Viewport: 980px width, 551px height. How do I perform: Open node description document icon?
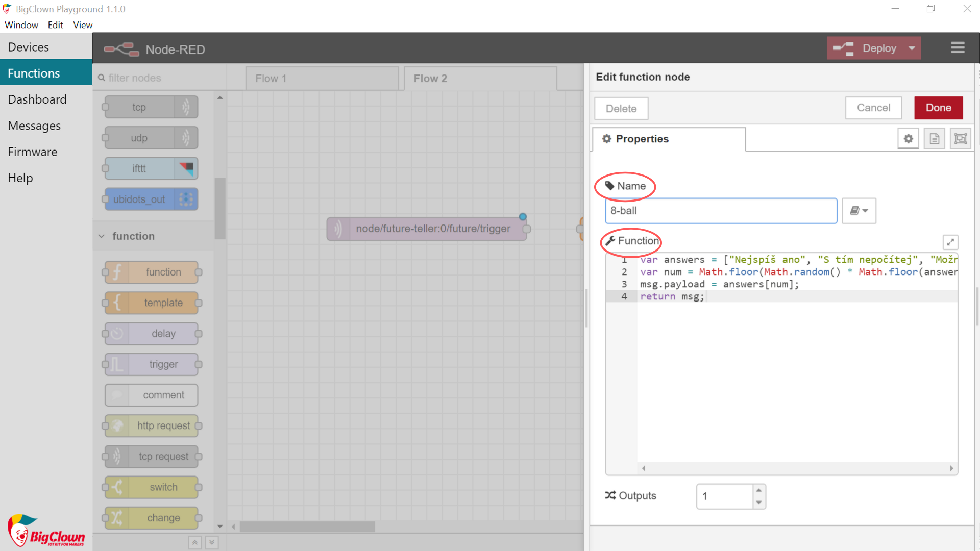(935, 139)
